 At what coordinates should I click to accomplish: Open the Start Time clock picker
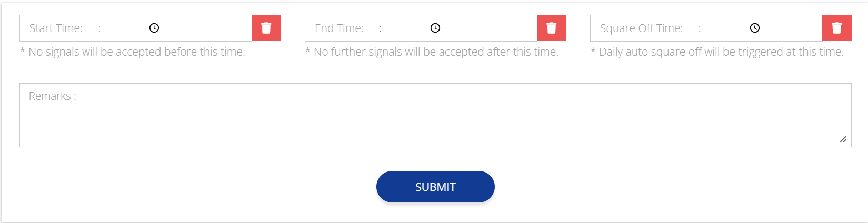click(154, 28)
